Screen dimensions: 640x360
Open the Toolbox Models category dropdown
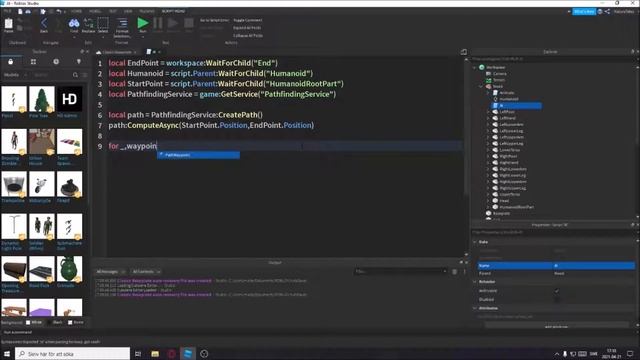click(x=16, y=75)
